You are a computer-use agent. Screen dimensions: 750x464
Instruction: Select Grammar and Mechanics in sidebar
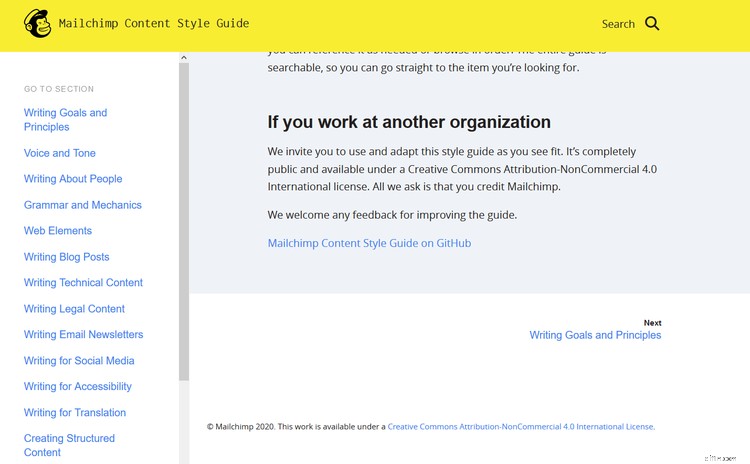[x=83, y=205]
